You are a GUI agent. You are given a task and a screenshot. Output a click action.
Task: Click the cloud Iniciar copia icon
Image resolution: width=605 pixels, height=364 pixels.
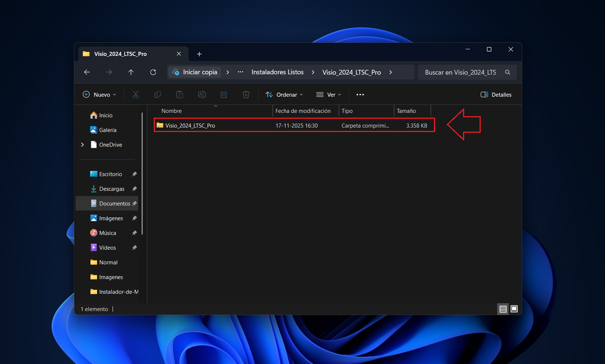[x=176, y=72]
